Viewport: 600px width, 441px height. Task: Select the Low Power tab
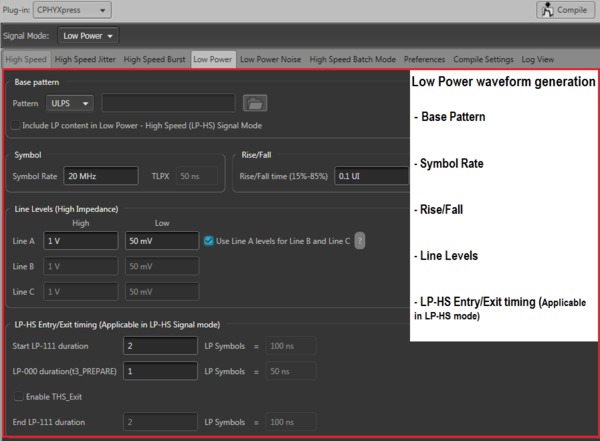[x=213, y=59]
